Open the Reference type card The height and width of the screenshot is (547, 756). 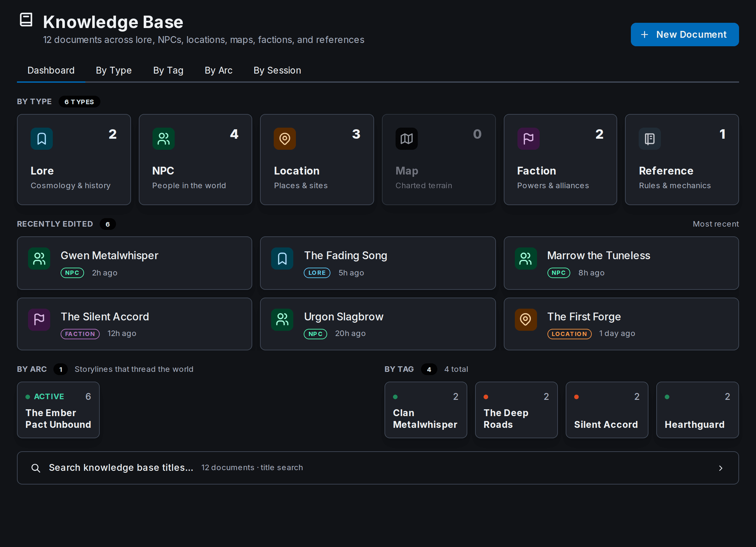[682, 160]
